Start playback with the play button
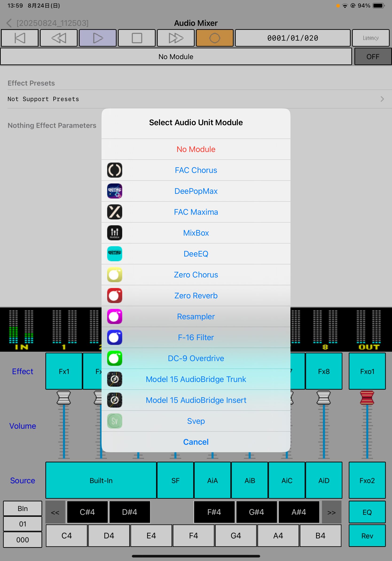 tap(98, 38)
